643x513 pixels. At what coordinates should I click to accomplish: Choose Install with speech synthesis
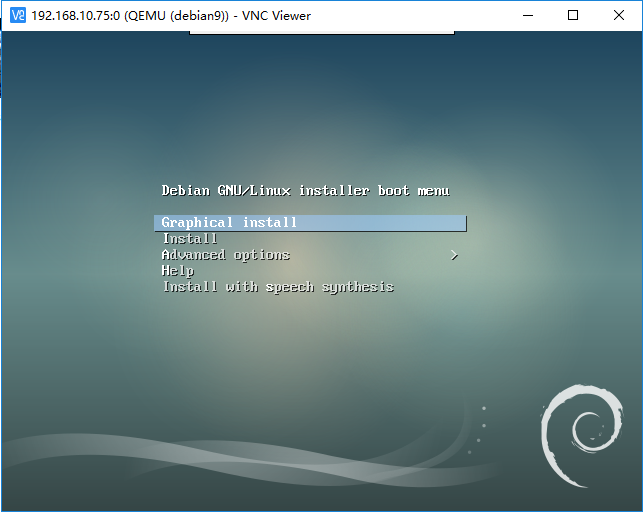coord(278,287)
